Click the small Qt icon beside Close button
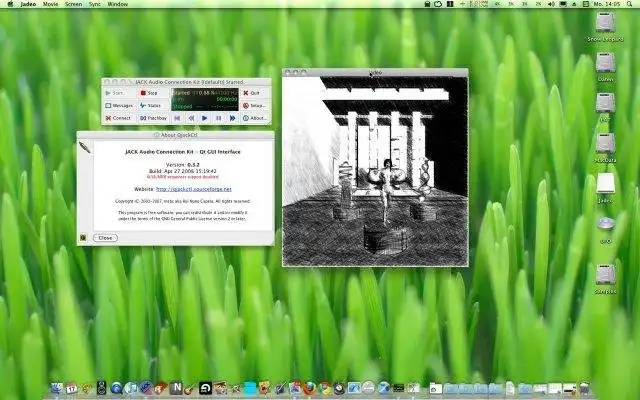640x400 pixels. (83, 238)
